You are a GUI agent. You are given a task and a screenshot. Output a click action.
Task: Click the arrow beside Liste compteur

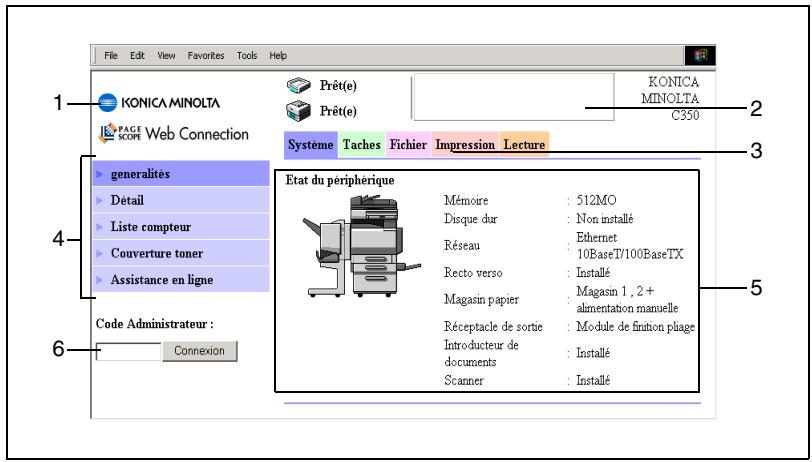[x=100, y=227]
